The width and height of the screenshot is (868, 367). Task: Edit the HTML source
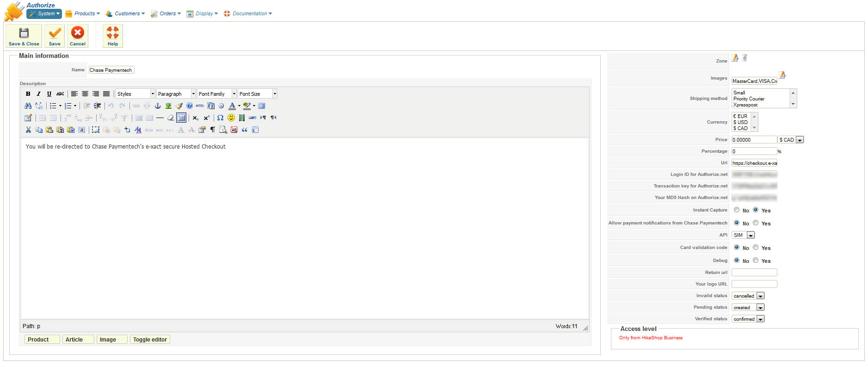(x=200, y=106)
